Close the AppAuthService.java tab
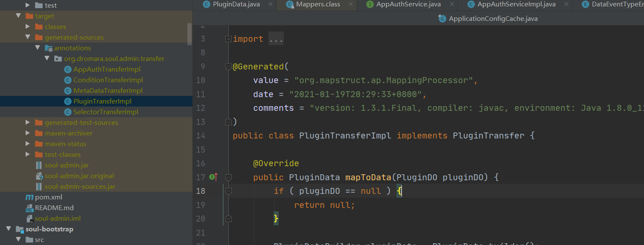Screen dimensions: 644x245 click(x=451, y=4)
